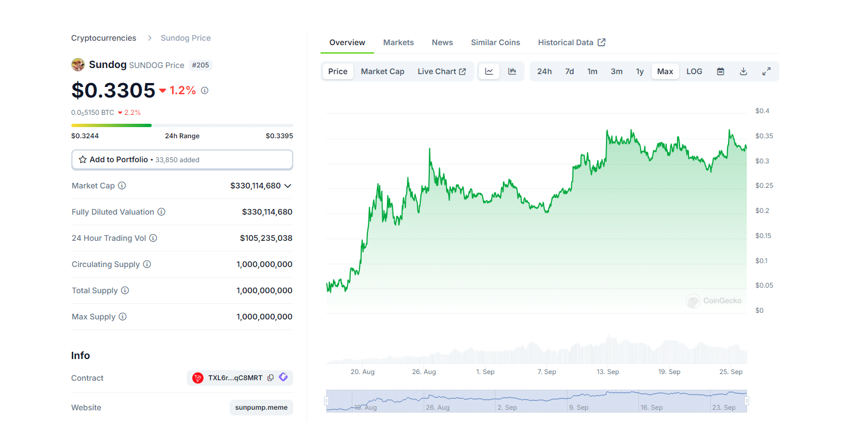Toggle LOG scale on chart
Screen dimensions: 868x422
(694, 71)
